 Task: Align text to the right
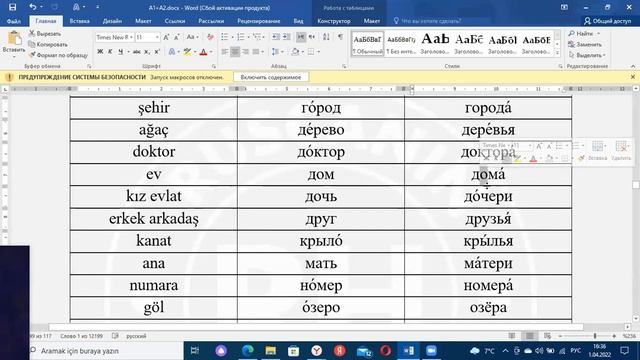(x=245, y=52)
